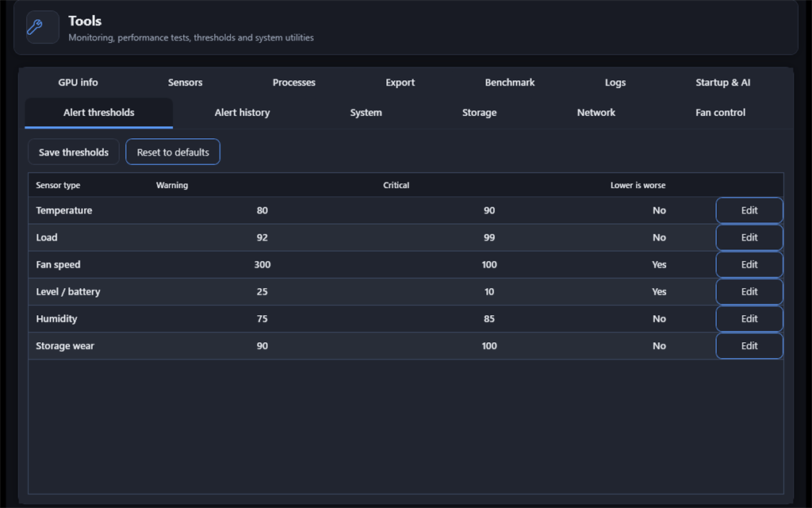Click the Lower is worse column header
812x508 pixels.
[x=638, y=185]
